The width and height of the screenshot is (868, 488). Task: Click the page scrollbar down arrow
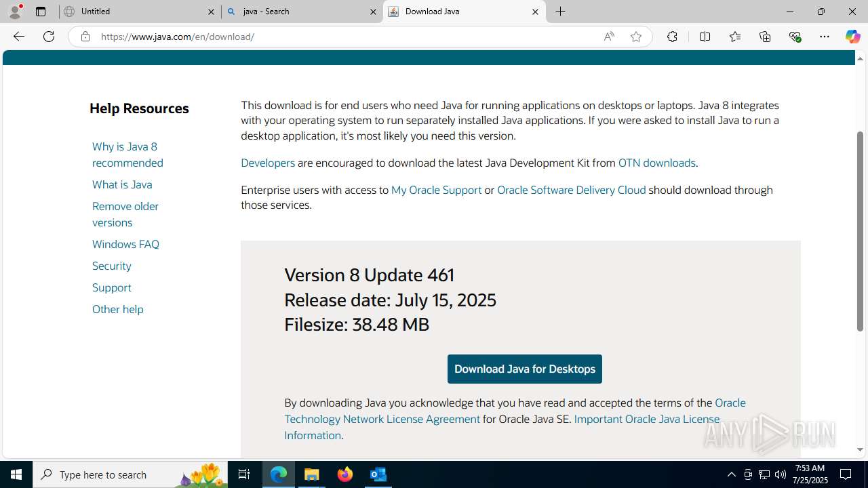pyautogui.click(x=860, y=449)
